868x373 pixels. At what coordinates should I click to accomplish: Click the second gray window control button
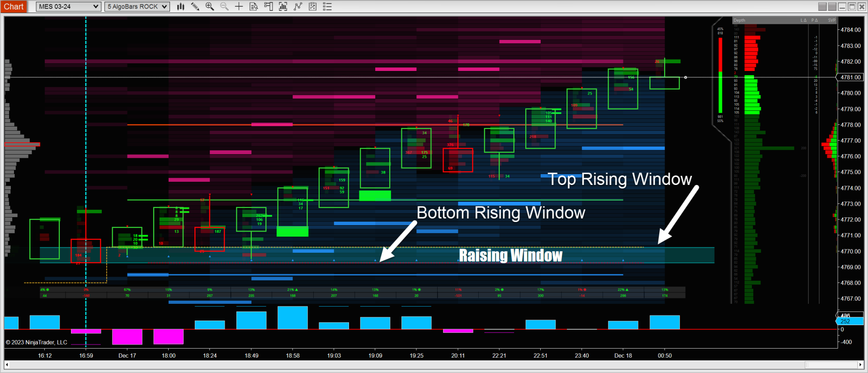[832, 6]
